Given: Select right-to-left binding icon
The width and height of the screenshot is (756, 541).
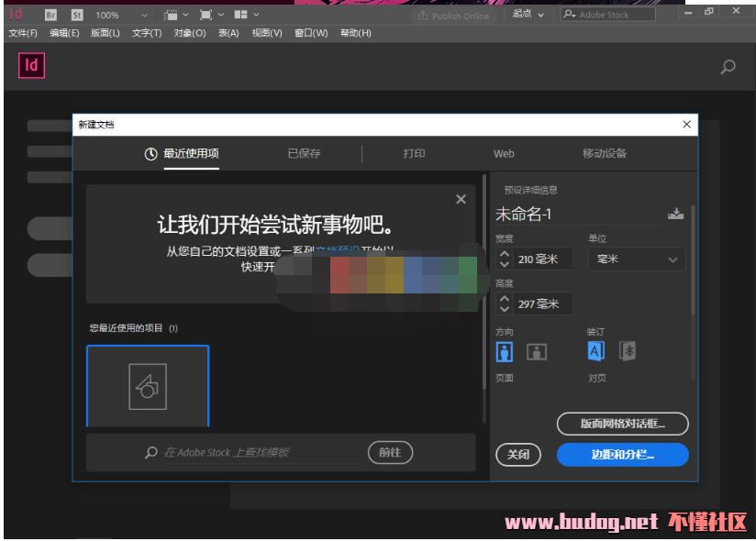Looking at the screenshot, I should coord(628,351).
